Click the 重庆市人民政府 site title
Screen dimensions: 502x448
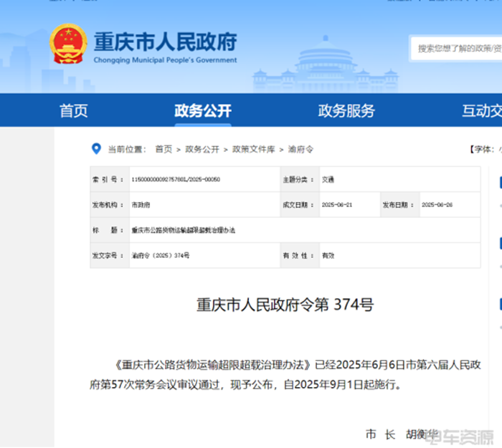(x=165, y=42)
